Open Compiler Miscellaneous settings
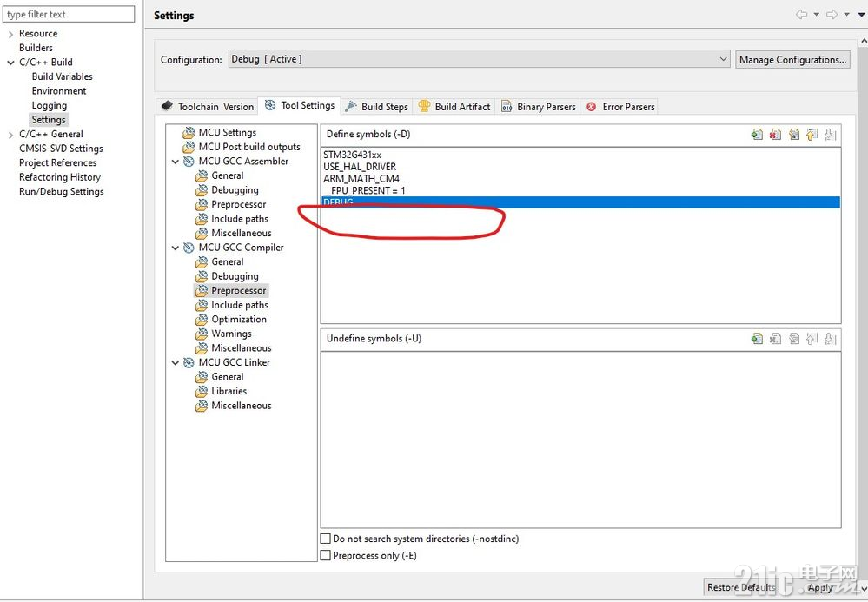Image resolution: width=868 pixels, height=602 pixels. tap(242, 348)
